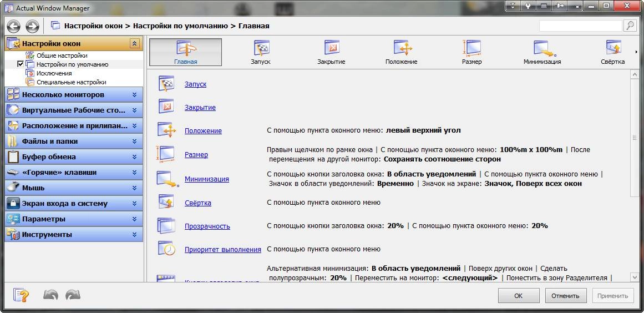
Task: Click the Применить button
Action: (613, 296)
